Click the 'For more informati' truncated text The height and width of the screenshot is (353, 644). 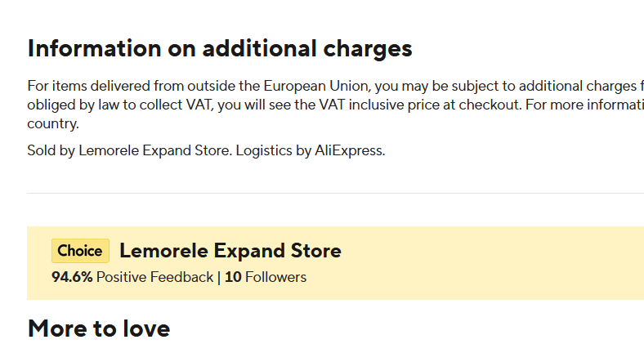589,105
